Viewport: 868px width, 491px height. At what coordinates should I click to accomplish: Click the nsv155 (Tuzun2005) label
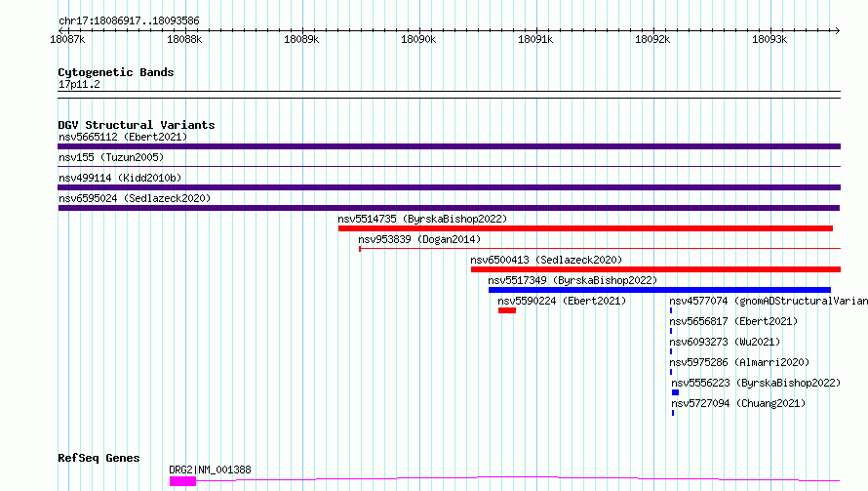(111, 157)
